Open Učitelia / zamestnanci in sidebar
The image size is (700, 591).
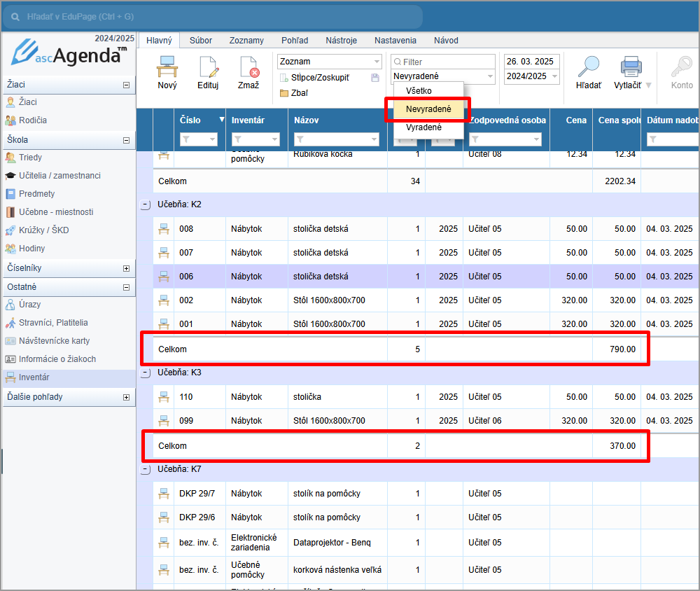coord(59,176)
